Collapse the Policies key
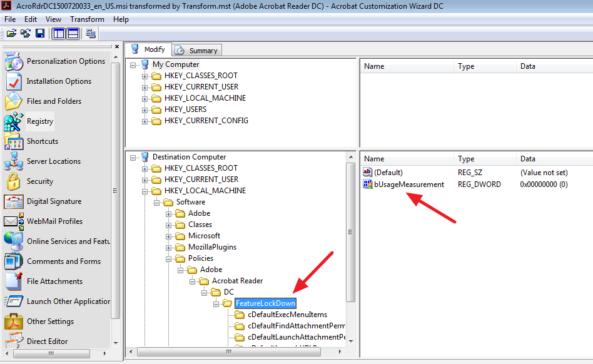The image size is (593, 364). [168, 260]
